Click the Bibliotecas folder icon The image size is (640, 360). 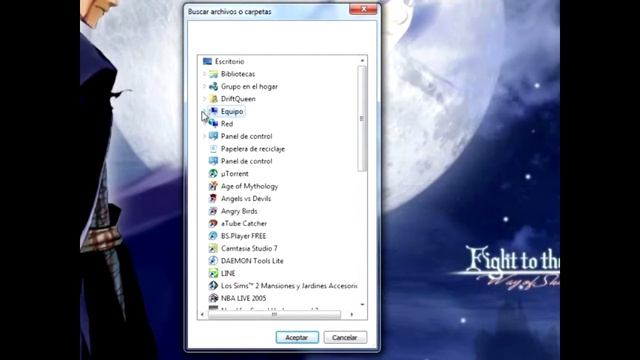(213, 74)
